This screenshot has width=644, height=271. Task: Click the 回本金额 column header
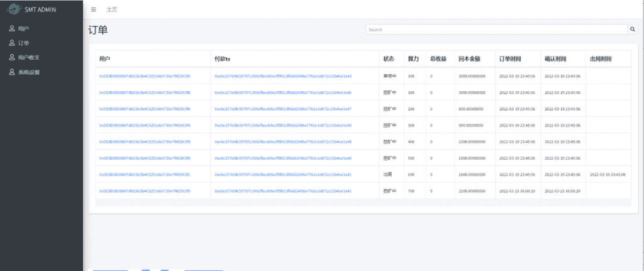(470, 58)
